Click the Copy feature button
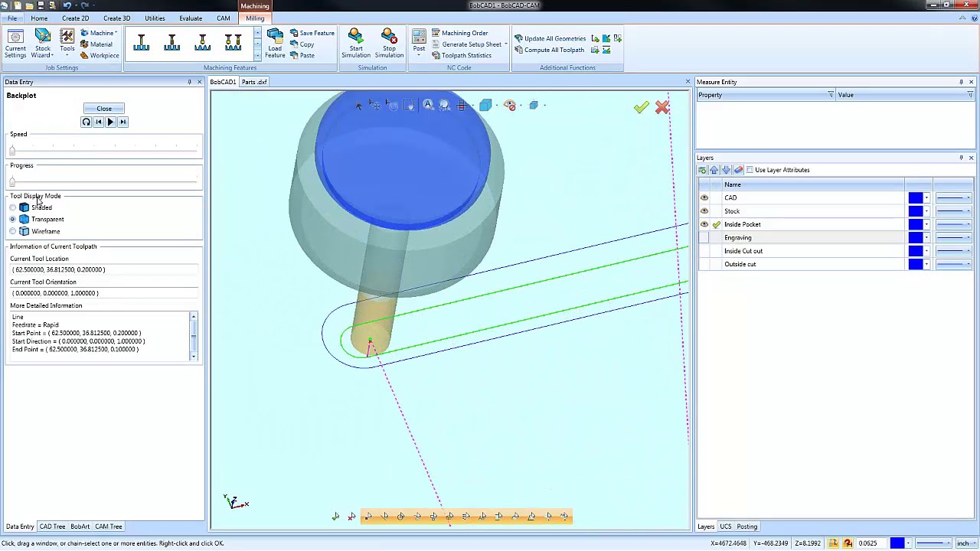980x551 pixels. pos(302,44)
